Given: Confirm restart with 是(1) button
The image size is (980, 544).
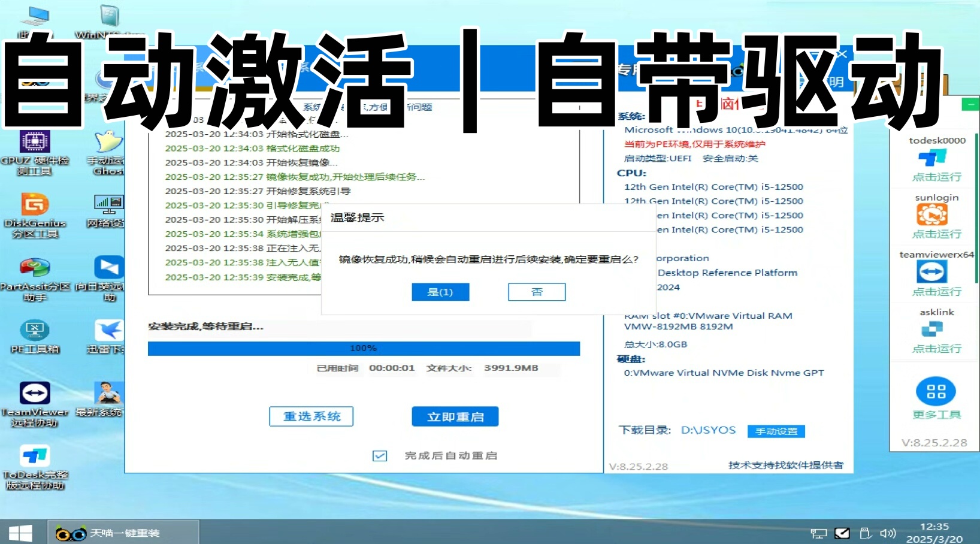Looking at the screenshot, I should pyautogui.click(x=440, y=292).
